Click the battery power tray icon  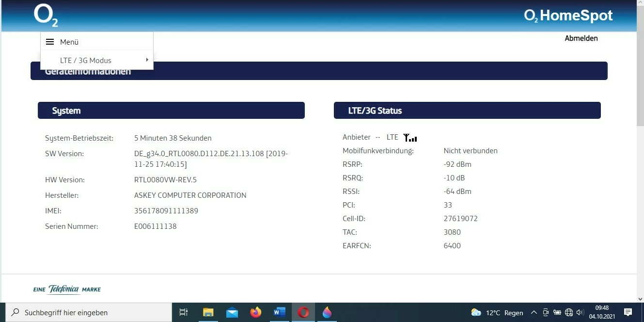point(557,313)
